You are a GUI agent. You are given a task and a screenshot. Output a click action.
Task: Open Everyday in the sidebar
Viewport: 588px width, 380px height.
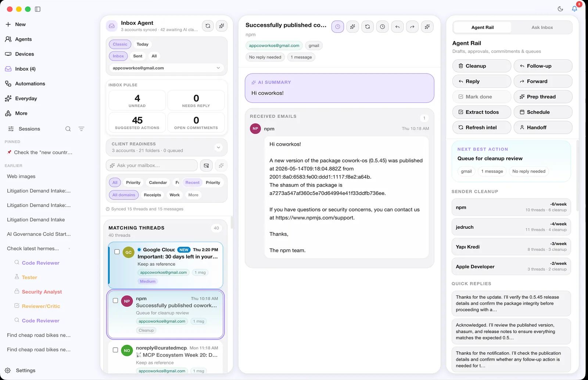click(26, 98)
